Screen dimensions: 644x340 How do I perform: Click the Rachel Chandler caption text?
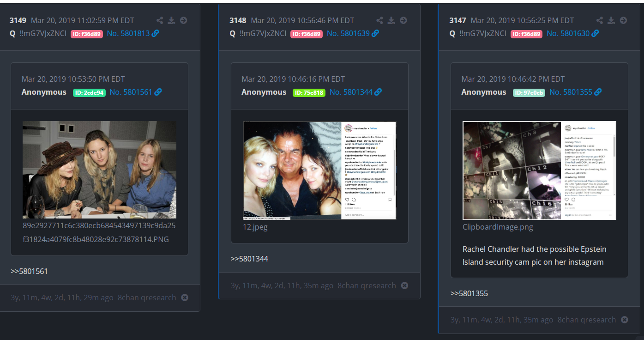point(534,255)
